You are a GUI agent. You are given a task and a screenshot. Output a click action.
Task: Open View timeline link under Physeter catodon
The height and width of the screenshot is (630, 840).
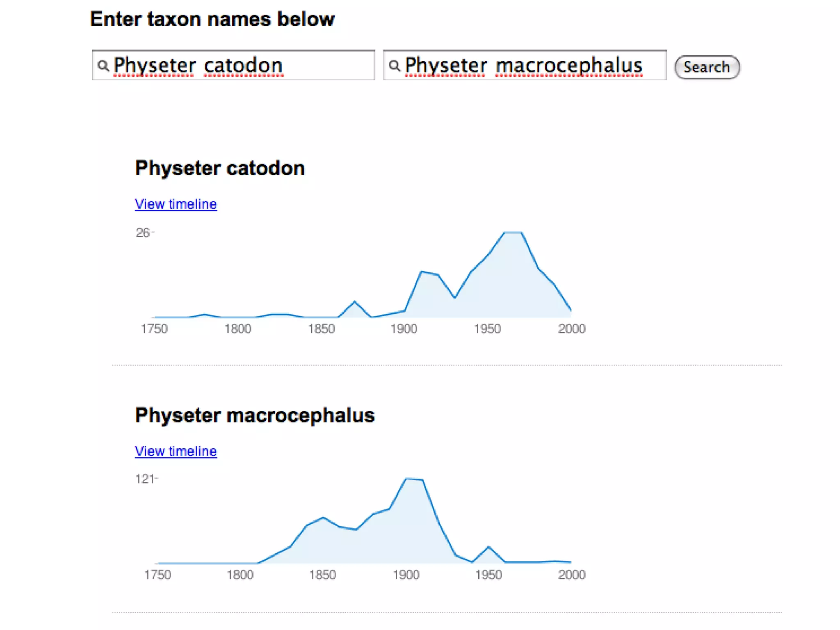(x=176, y=204)
